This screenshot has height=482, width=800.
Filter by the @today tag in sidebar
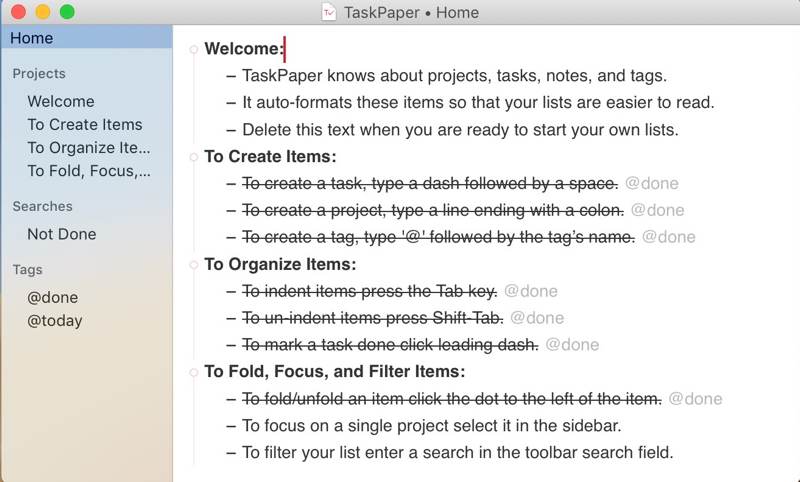tap(55, 321)
